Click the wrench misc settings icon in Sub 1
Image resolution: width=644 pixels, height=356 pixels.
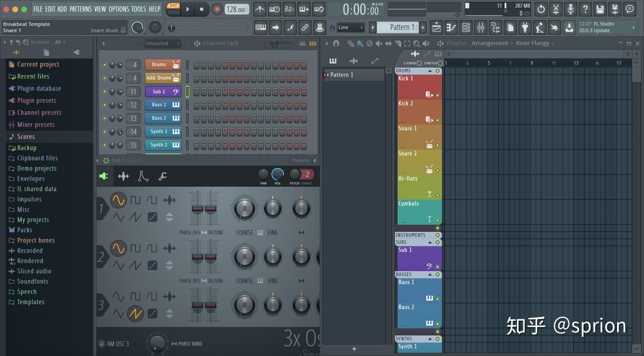(x=163, y=176)
